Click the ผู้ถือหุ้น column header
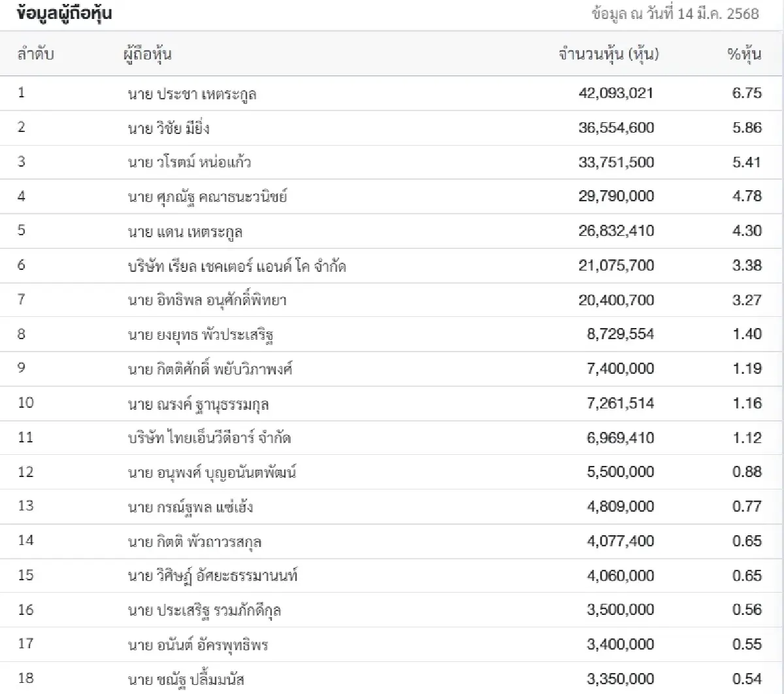This screenshot has width=784, height=694. click(x=147, y=54)
